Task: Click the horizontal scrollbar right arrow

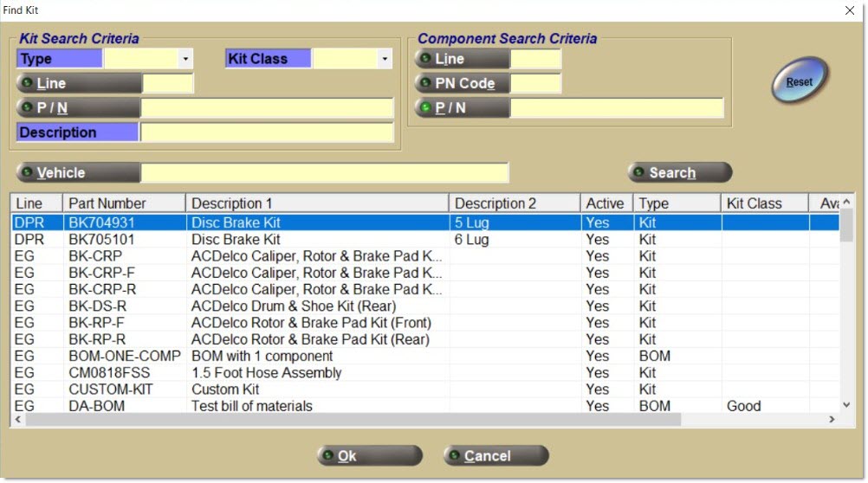Action: (832, 420)
